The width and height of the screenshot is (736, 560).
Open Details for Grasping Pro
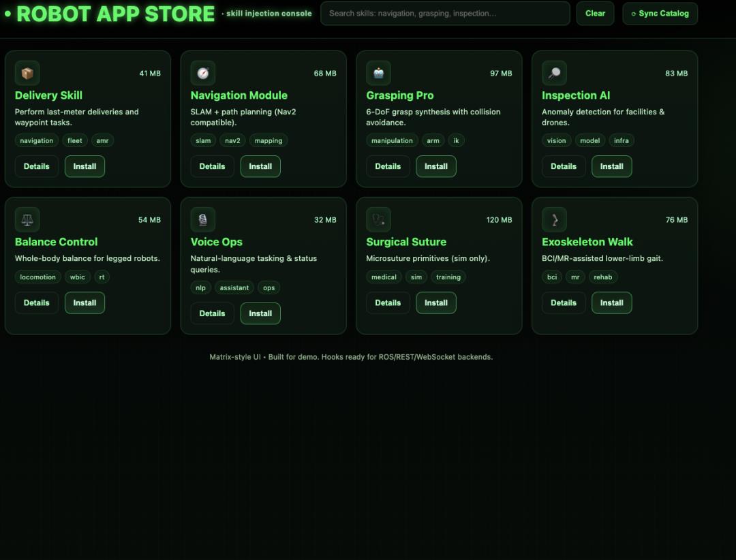click(x=388, y=166)
